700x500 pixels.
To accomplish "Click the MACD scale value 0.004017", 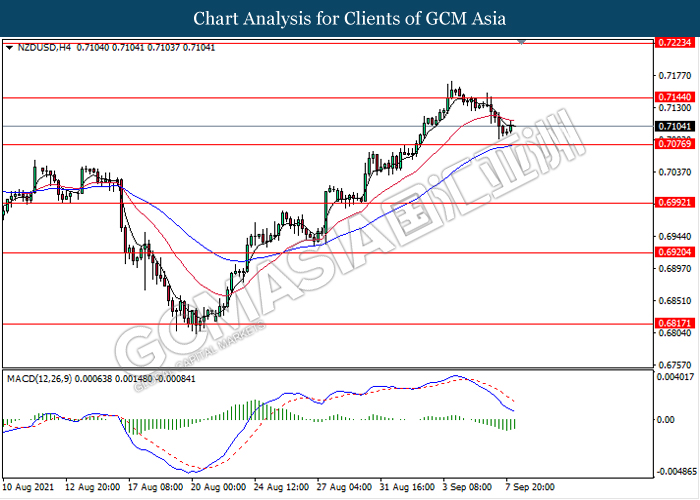I will tap(675, 377).
